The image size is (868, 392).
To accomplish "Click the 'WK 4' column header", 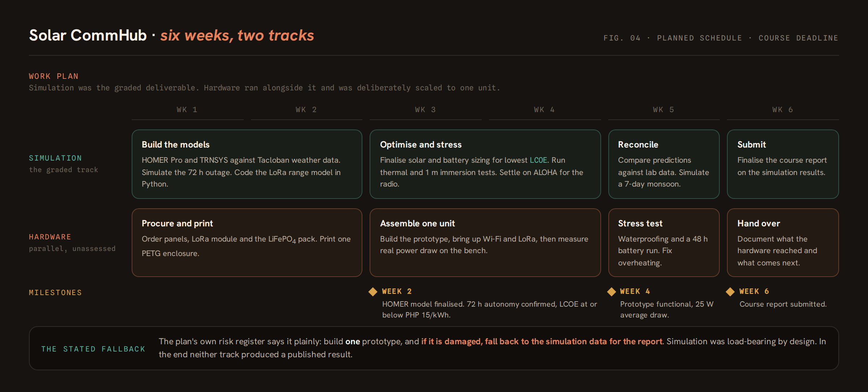I will click(x=544, y=110).
